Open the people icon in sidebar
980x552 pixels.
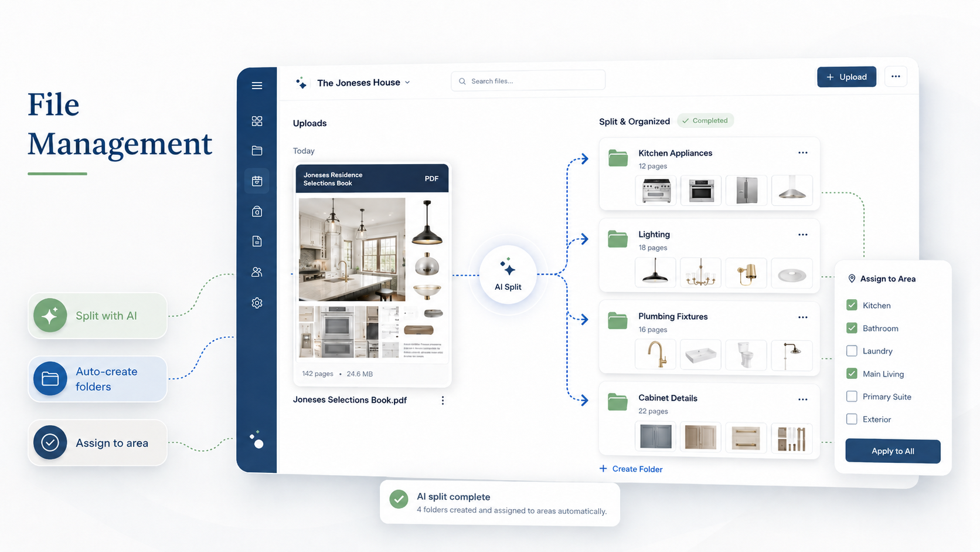coord(257,272)
